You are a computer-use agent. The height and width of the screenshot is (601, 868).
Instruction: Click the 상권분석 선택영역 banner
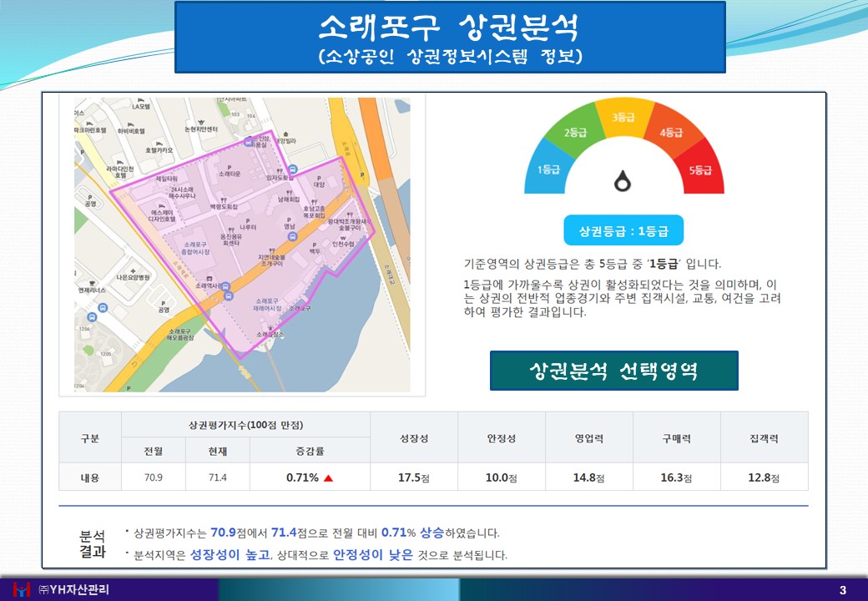click(x=614, y=371)
